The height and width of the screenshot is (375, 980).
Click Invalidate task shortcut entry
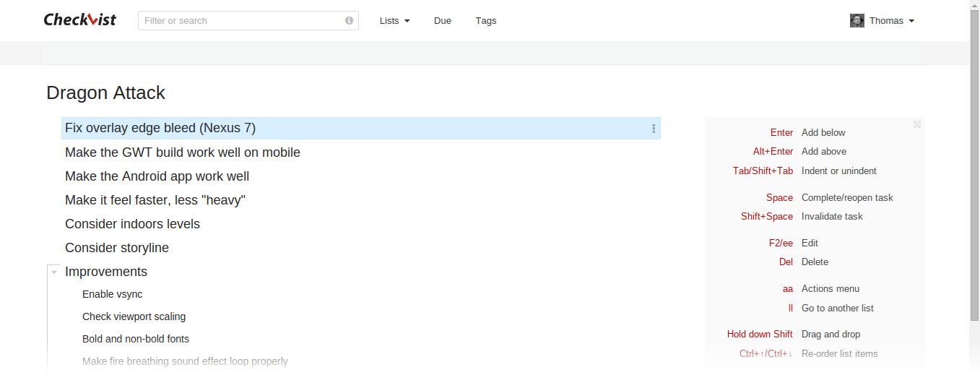(x=832, y=217)
